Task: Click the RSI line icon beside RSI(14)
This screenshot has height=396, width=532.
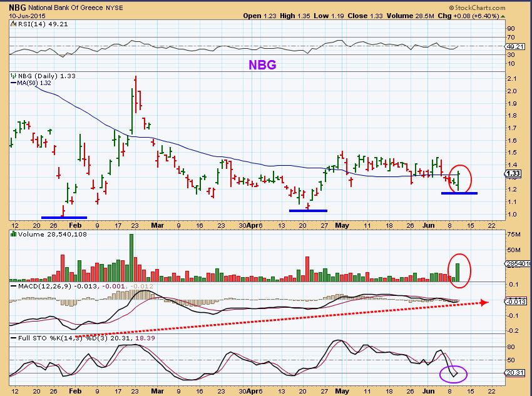Action: (x=13, y=24)
